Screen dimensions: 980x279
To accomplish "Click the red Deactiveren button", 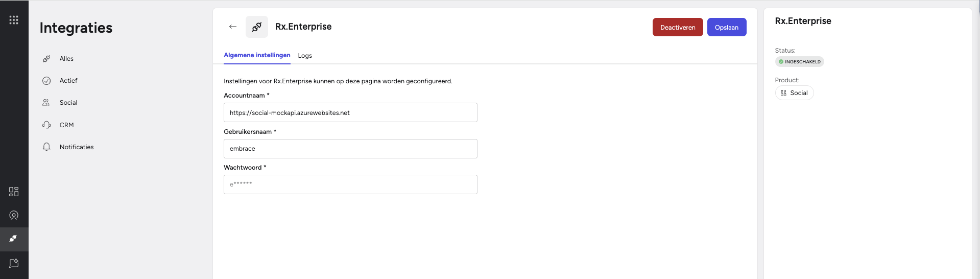I will coord(678,27).
